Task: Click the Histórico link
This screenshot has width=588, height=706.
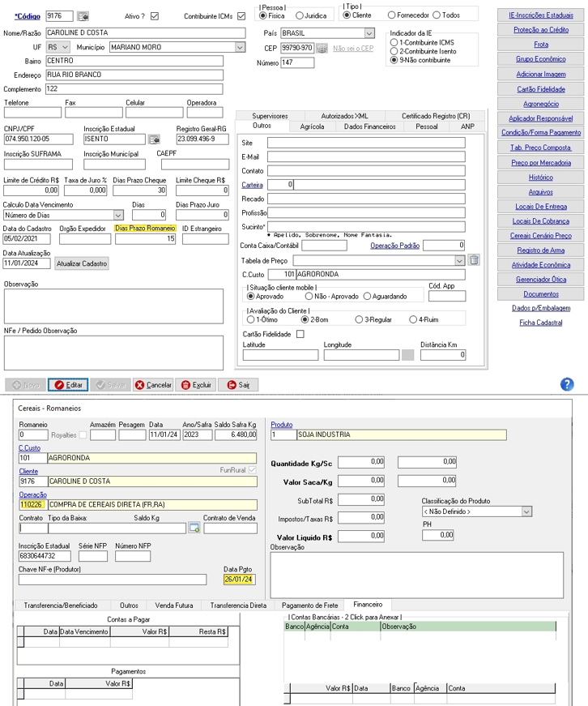Action: click(541, 178)
